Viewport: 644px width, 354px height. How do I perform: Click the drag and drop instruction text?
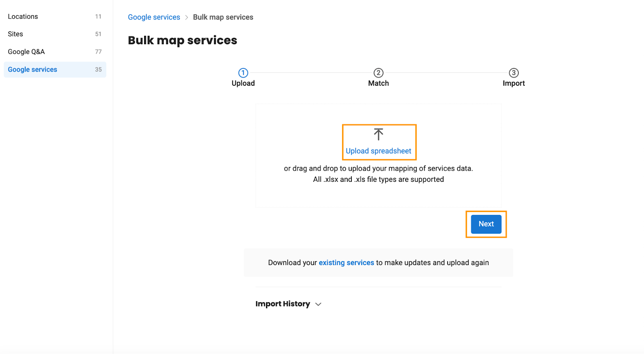[x=378, y=169]
